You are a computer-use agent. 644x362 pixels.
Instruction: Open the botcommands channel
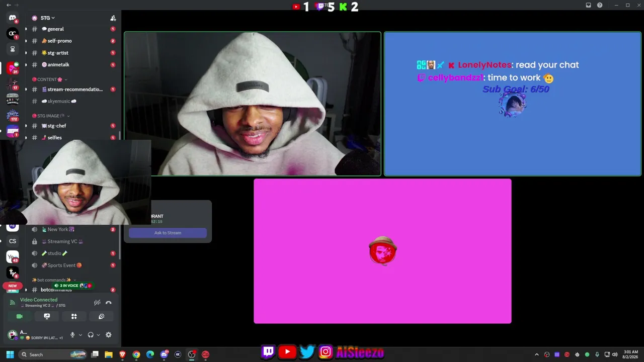pyautogui.click(x=72, y=290)
